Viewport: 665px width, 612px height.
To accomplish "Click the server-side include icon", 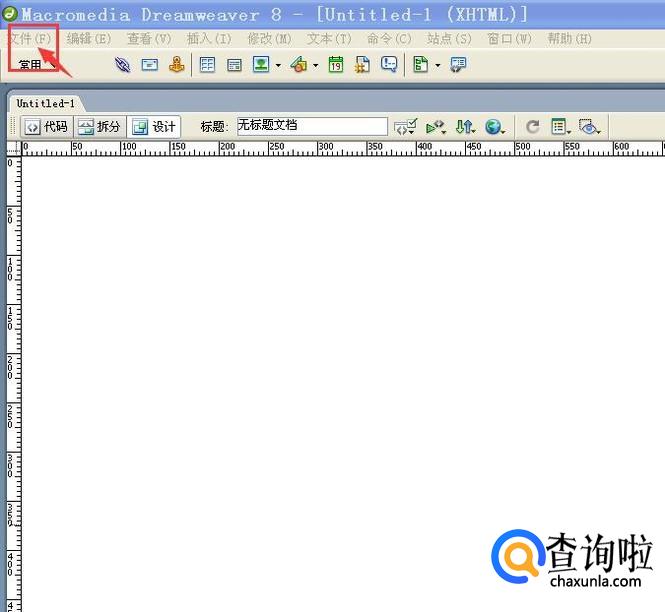I will click(x=362, y=64).
